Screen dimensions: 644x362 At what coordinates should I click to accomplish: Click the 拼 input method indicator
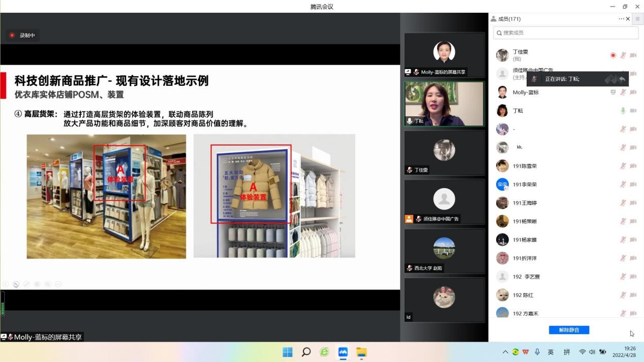point(567,352)
